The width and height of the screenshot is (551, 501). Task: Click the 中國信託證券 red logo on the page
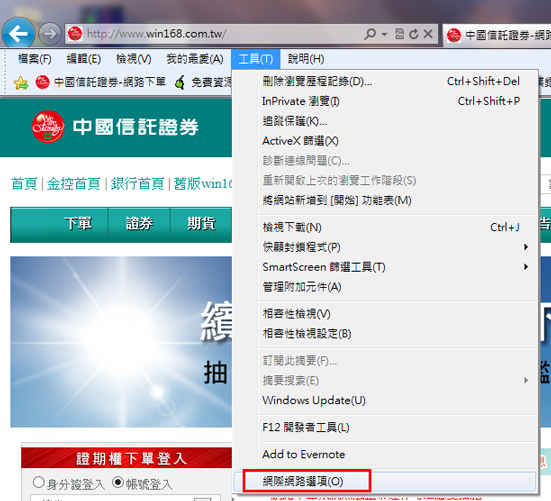pos(48,126)
